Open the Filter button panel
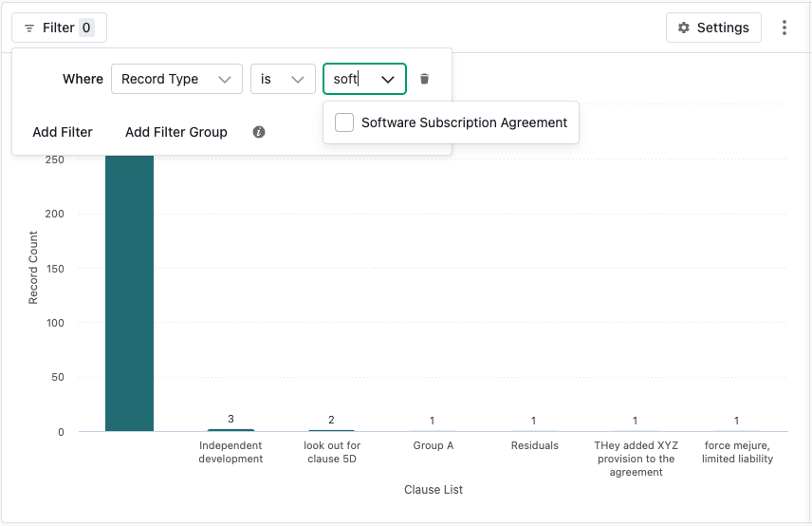This screenshot has width=812, height=526. 59,28
